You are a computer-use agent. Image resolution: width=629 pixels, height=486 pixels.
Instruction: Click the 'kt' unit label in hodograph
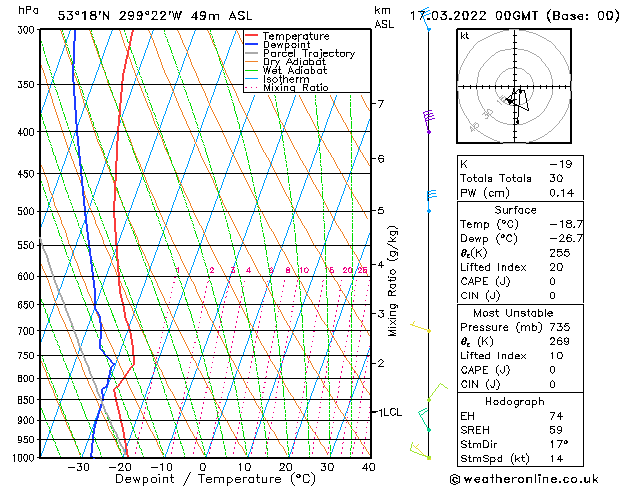(465, 36)
